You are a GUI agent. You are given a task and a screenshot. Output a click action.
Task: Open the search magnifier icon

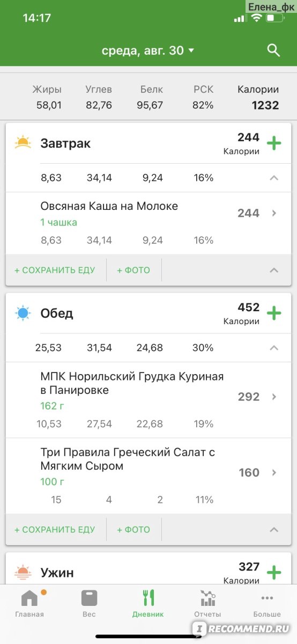[273, 50]
